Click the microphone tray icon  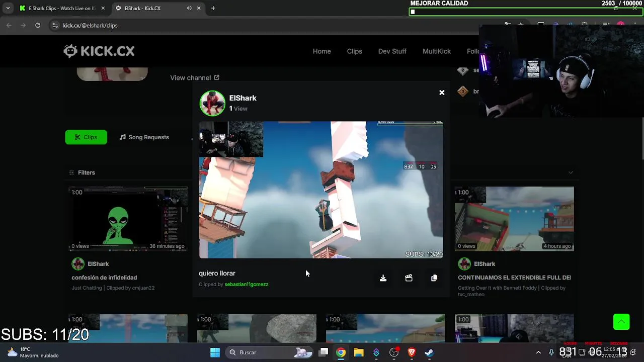tap(551, 352)
